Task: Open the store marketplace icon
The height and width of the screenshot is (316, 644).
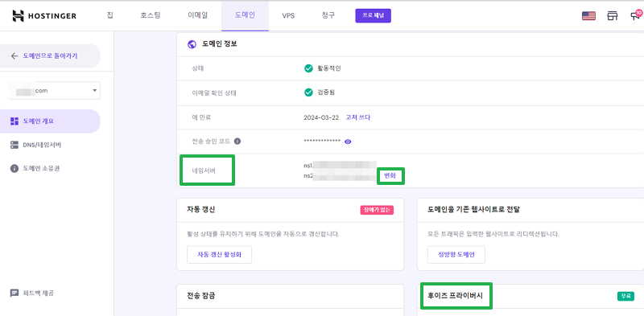Action: [x=613, y=16]
